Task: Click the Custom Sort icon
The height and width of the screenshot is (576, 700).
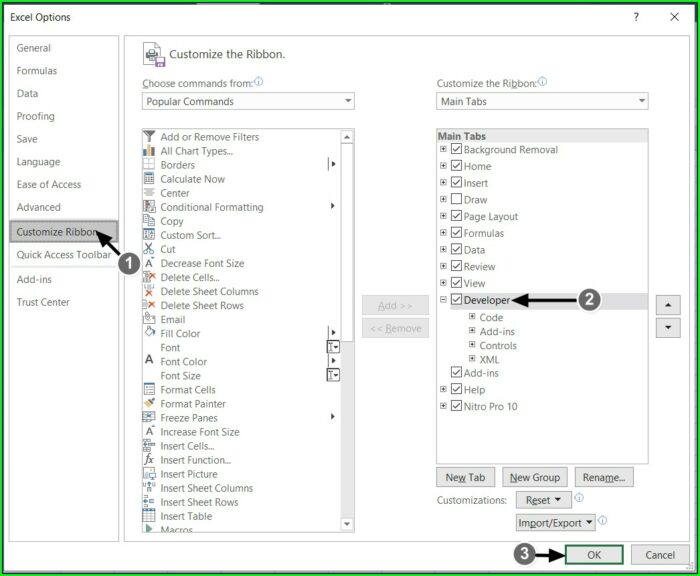Action: point(149,234)
